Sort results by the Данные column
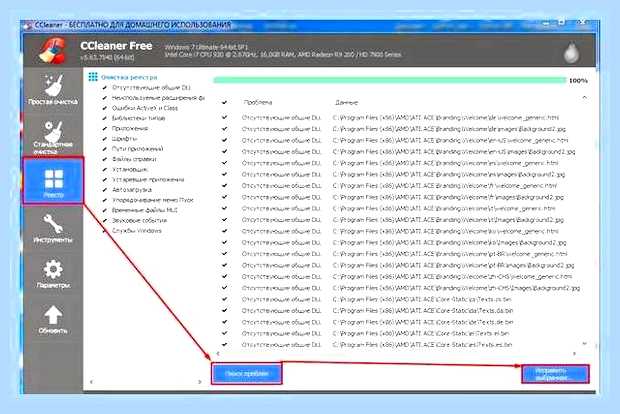The width and height of the screenshot is (620, 414). [x=346, y=102]
